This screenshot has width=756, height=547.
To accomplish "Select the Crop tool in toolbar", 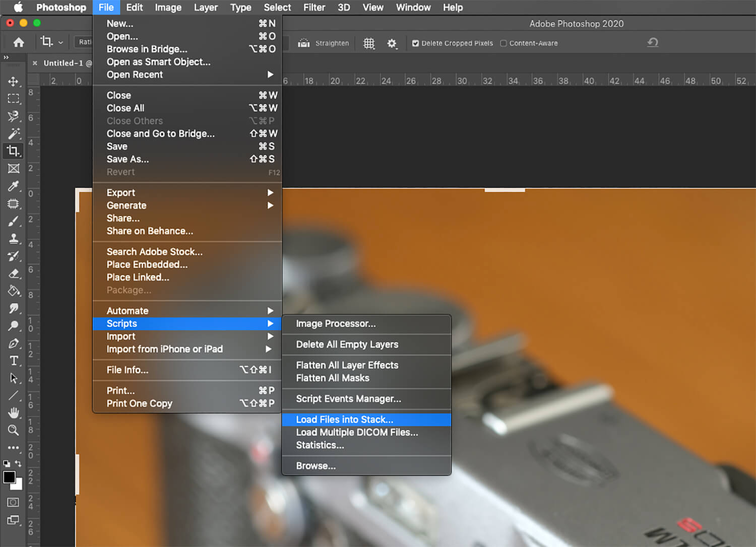I will point(14,151).
